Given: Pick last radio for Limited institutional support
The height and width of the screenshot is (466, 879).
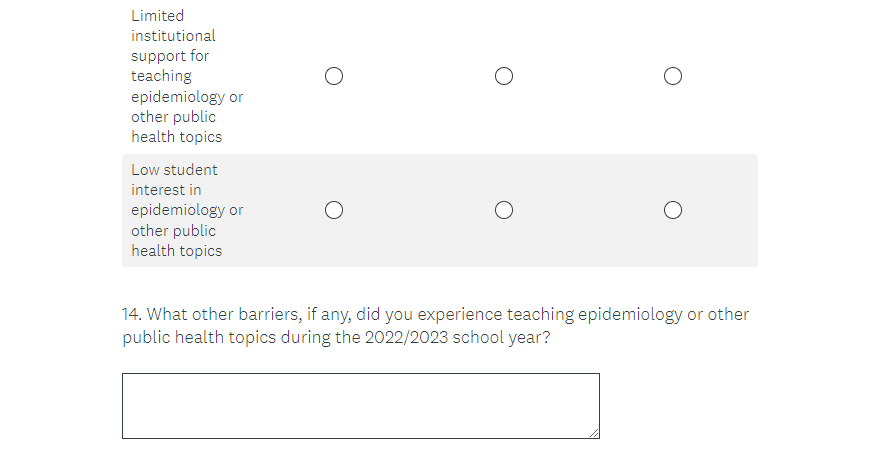Looking at the screenshot, I should 673,76.
